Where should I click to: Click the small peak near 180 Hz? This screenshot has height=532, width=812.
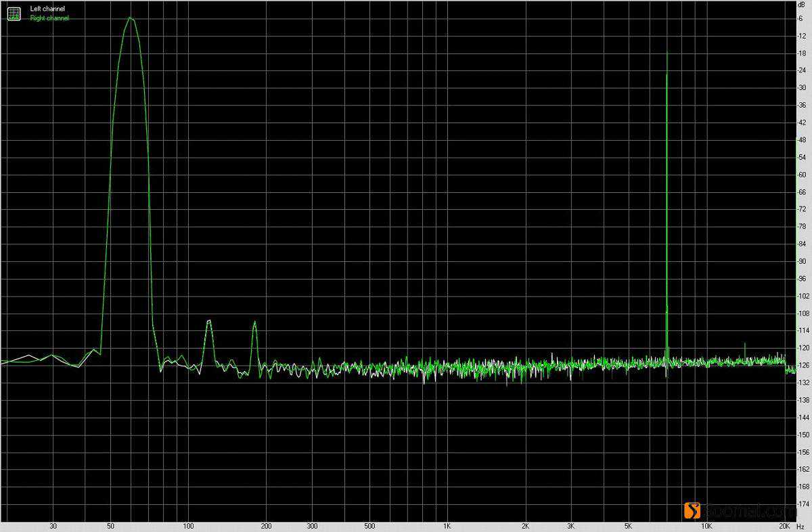255,322
